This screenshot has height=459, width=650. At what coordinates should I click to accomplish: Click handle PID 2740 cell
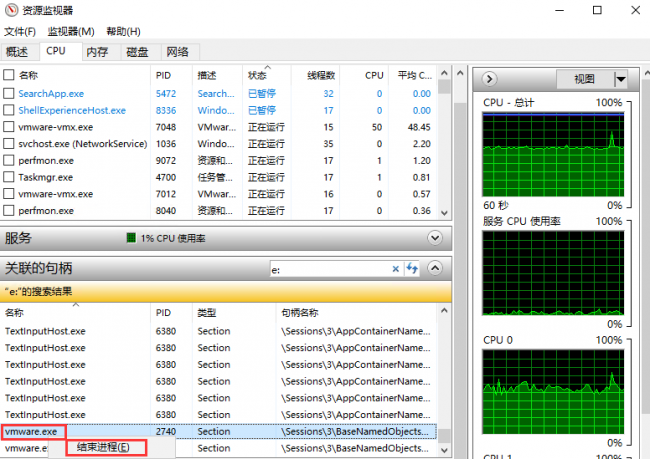coord(166,431)
